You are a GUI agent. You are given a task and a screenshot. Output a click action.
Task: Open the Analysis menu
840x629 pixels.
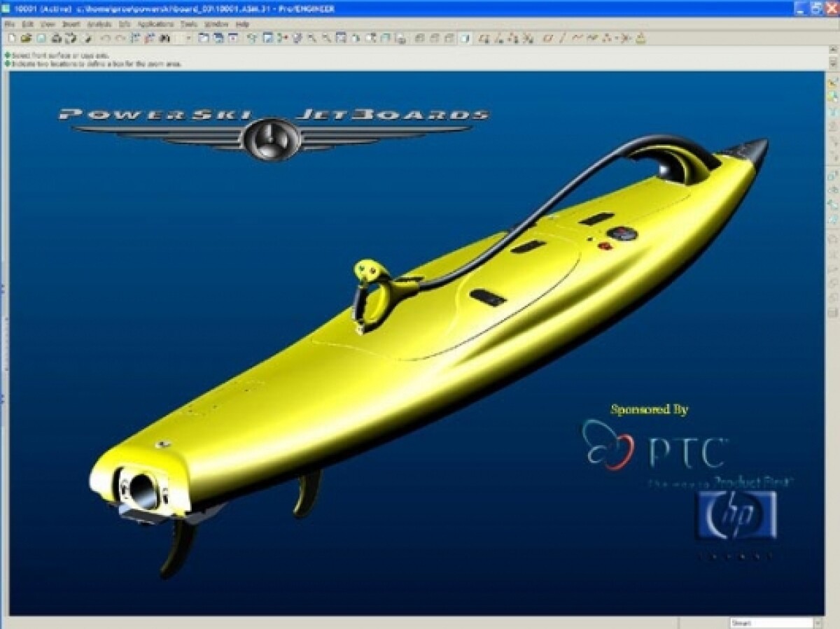(99, 24)
